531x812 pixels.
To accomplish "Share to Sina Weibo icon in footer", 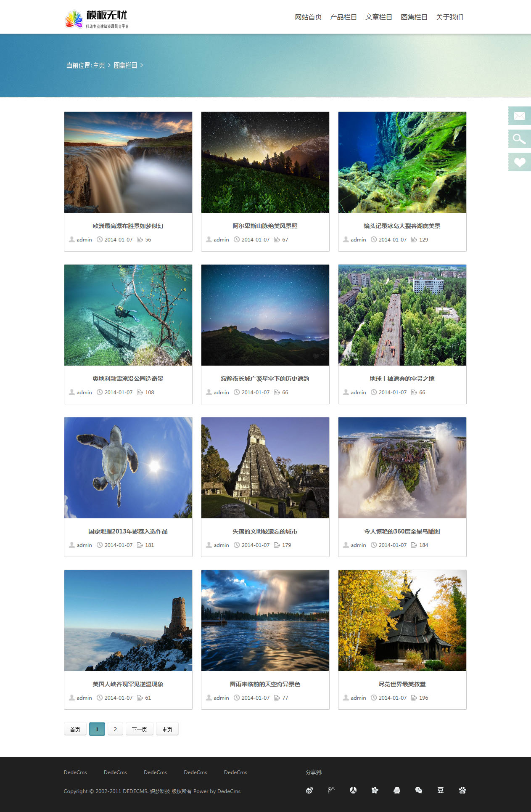I will point(309,790).
